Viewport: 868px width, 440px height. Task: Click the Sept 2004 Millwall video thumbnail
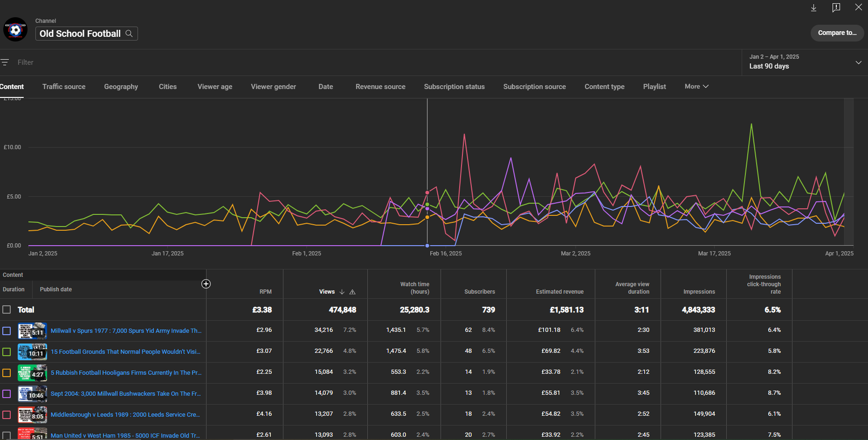(x=32, y=394)
